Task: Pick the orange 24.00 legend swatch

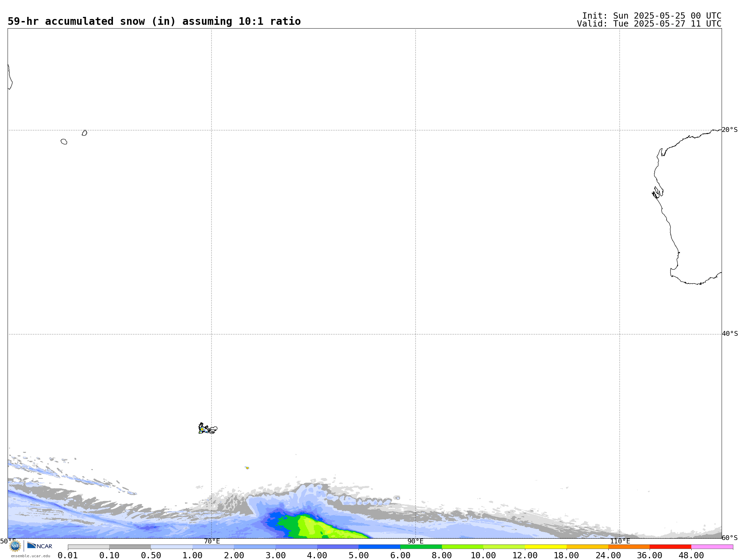Action: coord(629,547)
